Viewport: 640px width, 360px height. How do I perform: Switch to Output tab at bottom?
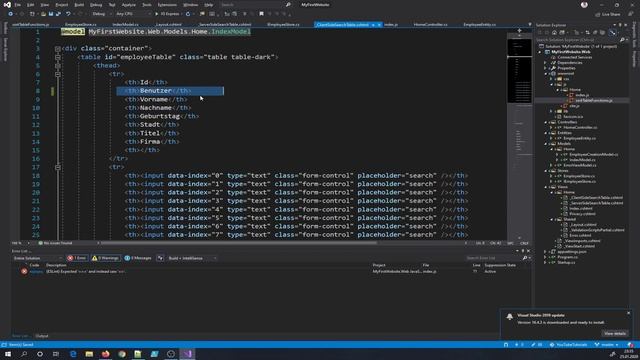click(42, 336)
